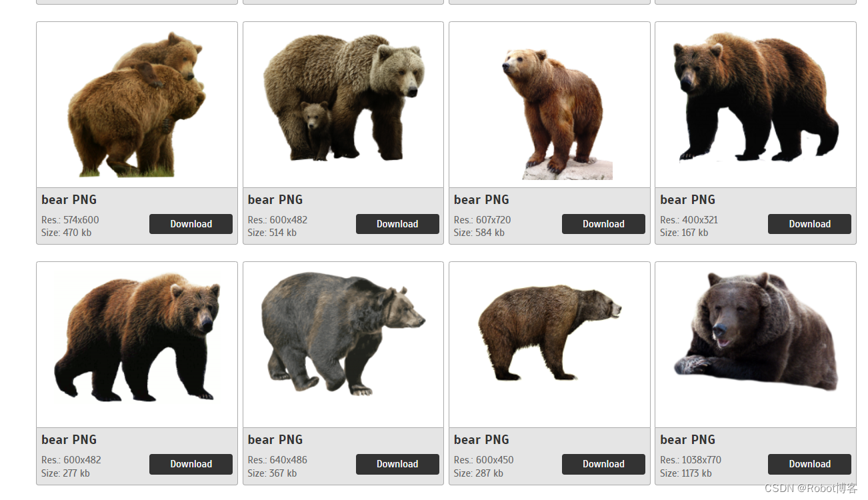
Task: Download the 1038x770 bear PNG
Action: point(809,464)
